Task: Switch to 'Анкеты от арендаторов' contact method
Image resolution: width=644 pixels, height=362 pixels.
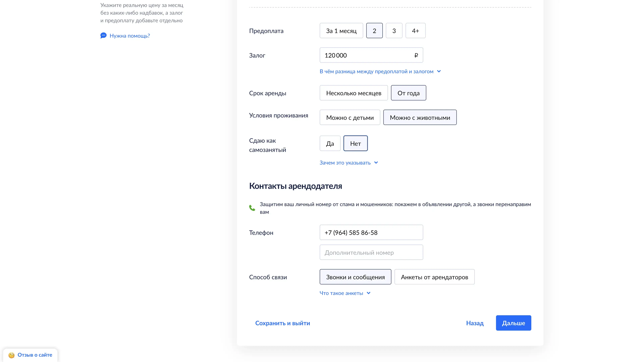Action: pos(434,277)
